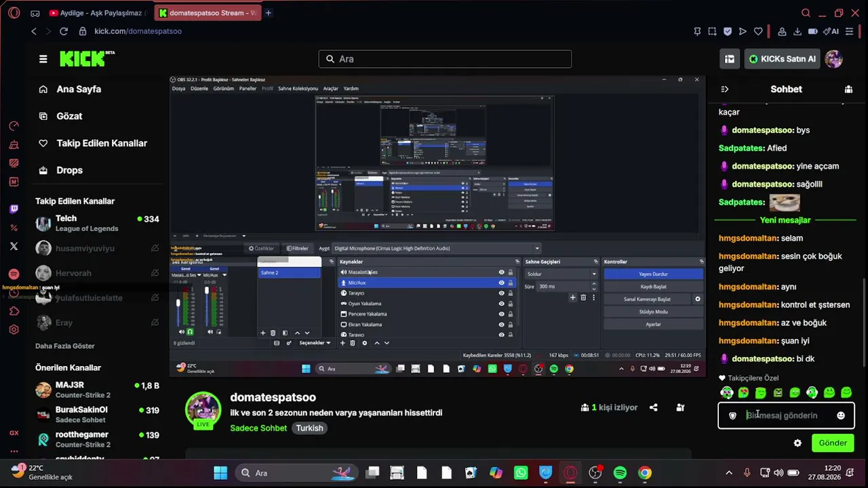868x488 pixels.
Task: Toggle visibility of Pencere Yakalama source
Action: 502,314
